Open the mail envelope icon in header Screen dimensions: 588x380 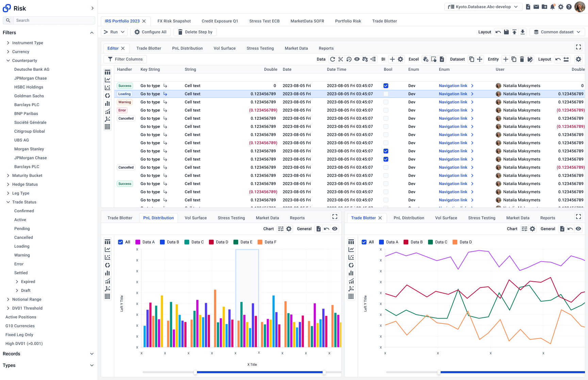tap(536, 7)
